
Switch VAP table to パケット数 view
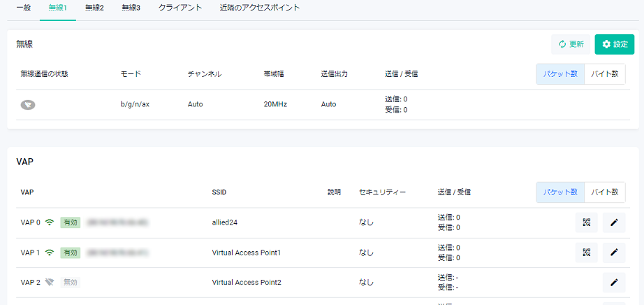click(559, 192)
